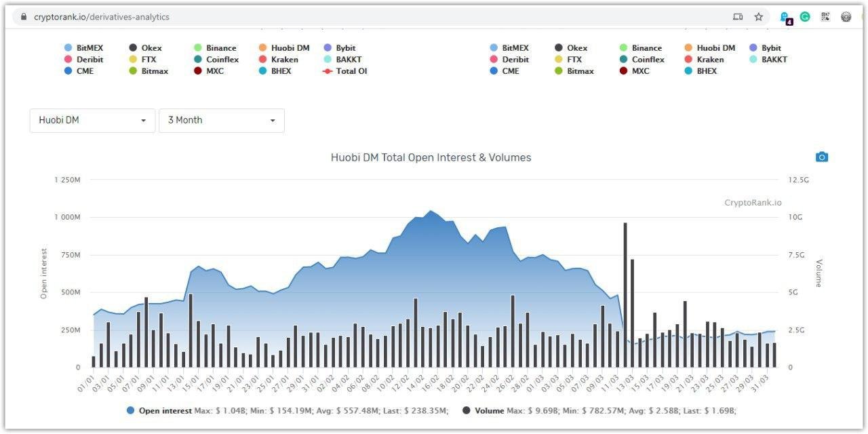The width and height of the screenshot is (868, 434).
Task: Click the '12.5G' volume axis label
Action: click(797, 180)
